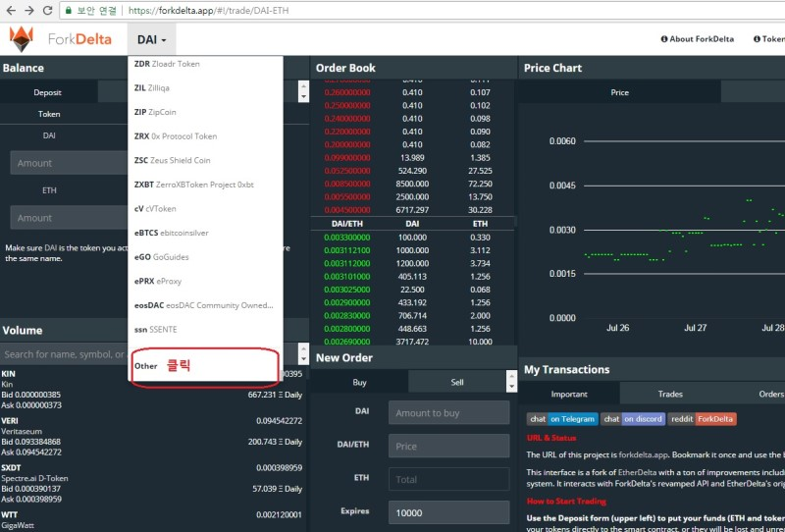Click the New Order scrollbar up arrow

pos(511,375)
